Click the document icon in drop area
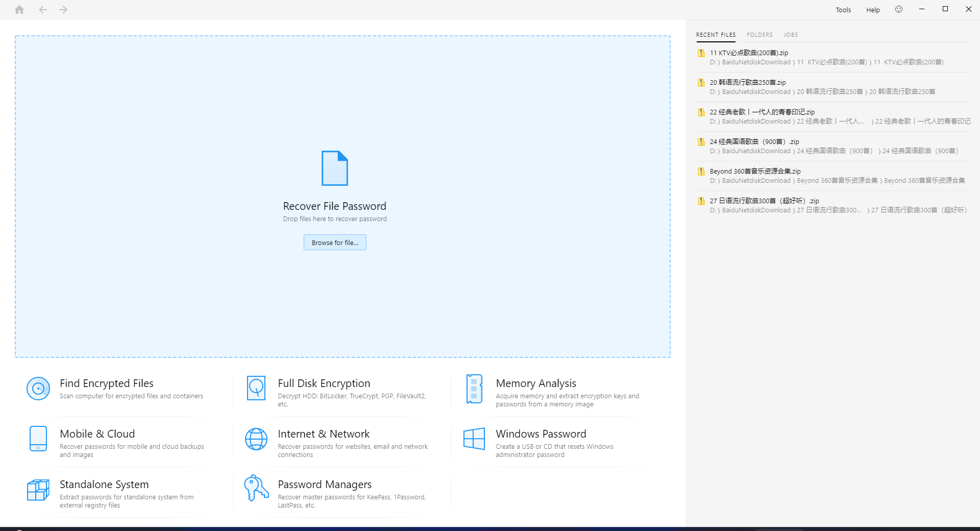The image size is (980, 531). click(x=335, y=168)
